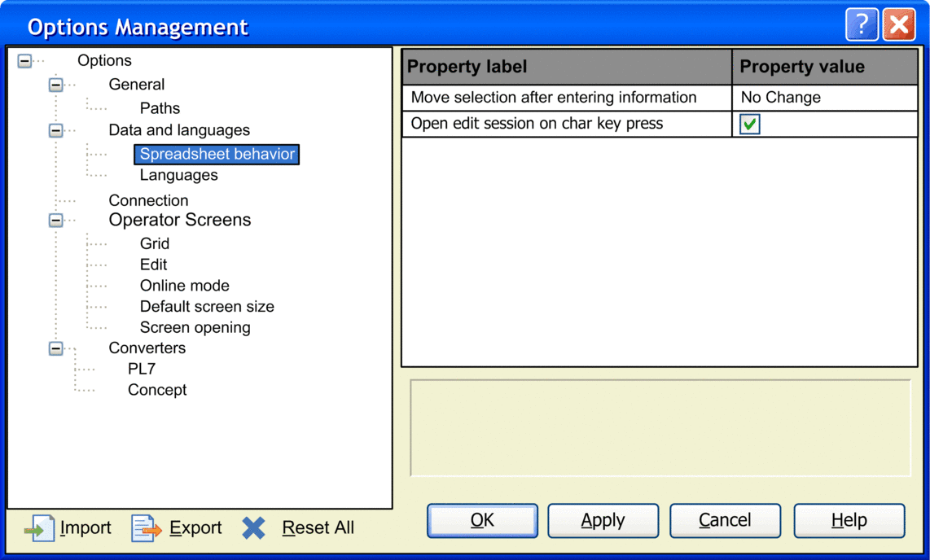The width and height of the screenshot is (930, 560).
Task: Open the No Change property value cell
Action: [x=824, y=98]
